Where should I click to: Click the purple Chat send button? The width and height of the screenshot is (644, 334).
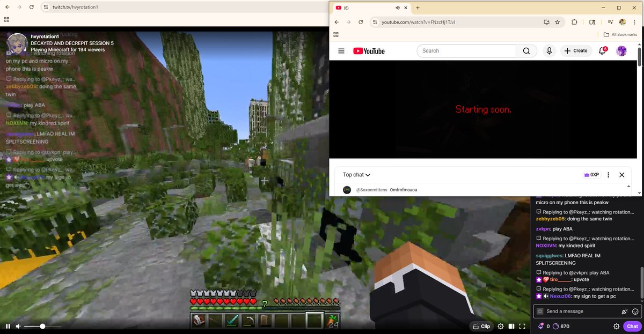click(632, 326)
